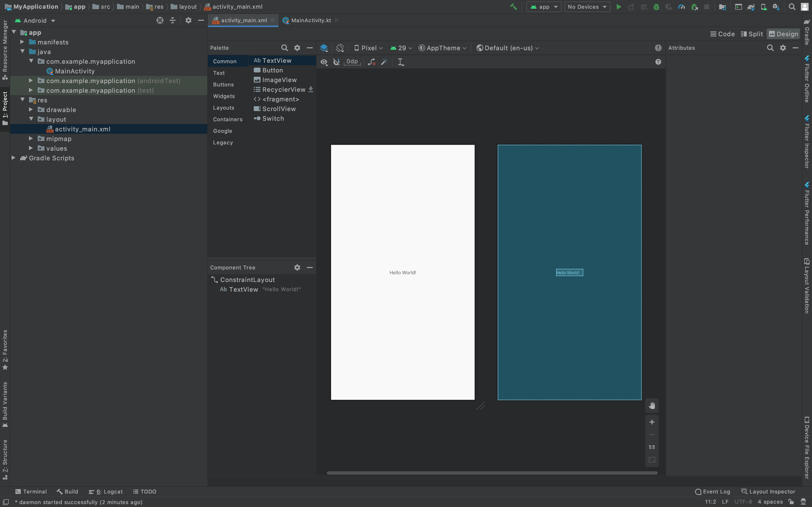Open the Event Log panel
The width and height of the screenshot is (812, 507).
pyautogui.click(x=712, y=492)
